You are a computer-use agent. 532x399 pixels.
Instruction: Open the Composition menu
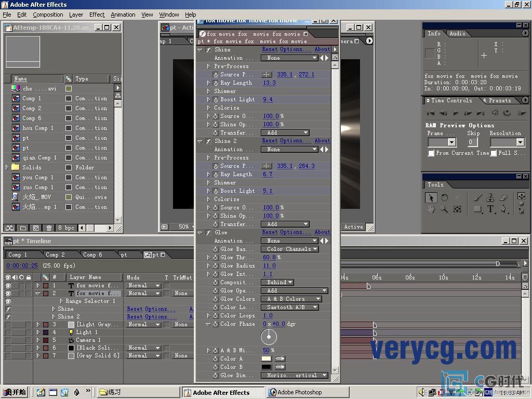coord(48,15)
